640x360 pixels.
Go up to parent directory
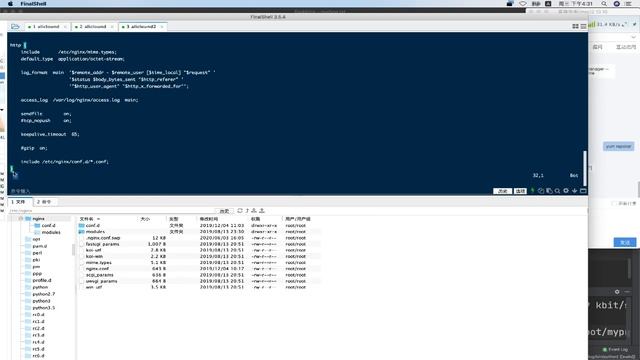pyautogui.click(x=247, y=211)
